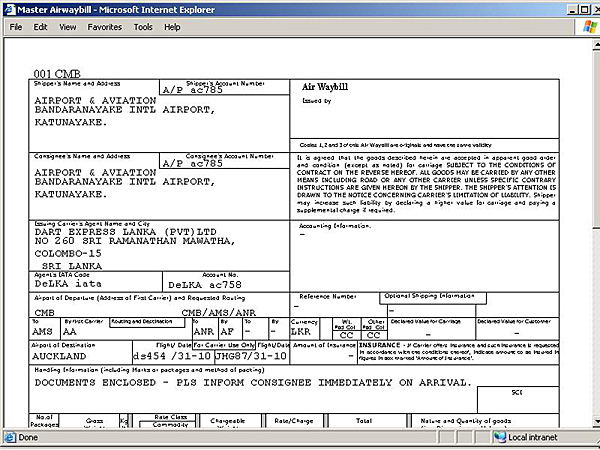Viewport: 600px width, 450px height.
Task: Click the 'CC' under Other Ppd Col
Action: tap(373, 335)
